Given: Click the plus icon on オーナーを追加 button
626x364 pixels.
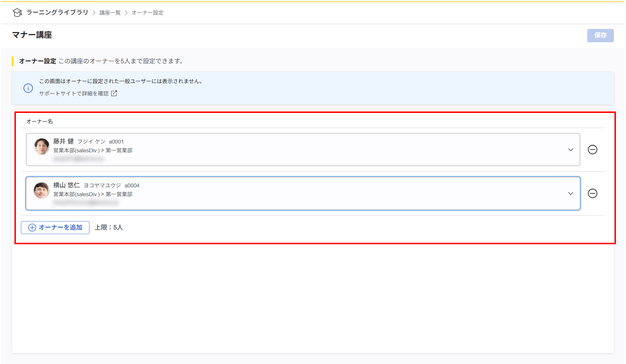Looking at the screenshot, I should tap(32, 228).
